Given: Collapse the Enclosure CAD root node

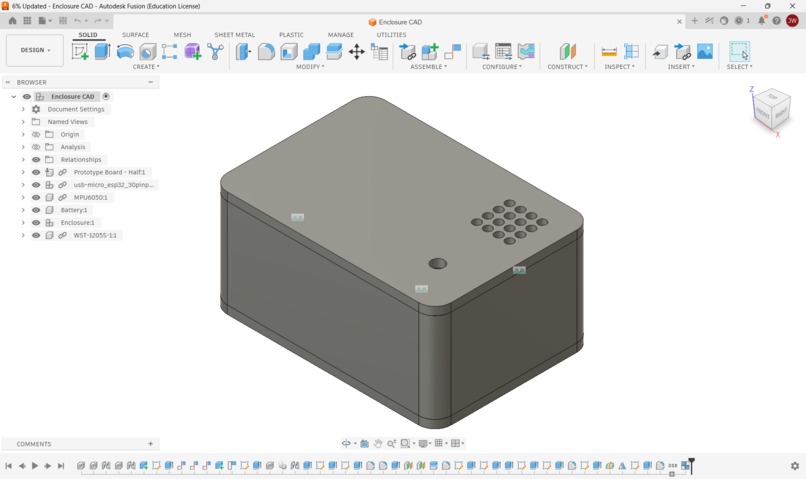Looking at the screenshot, I should pos(13,97).
